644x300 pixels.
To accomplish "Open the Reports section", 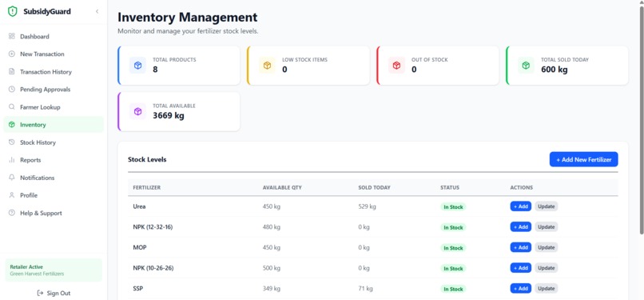I will (54, 160).
